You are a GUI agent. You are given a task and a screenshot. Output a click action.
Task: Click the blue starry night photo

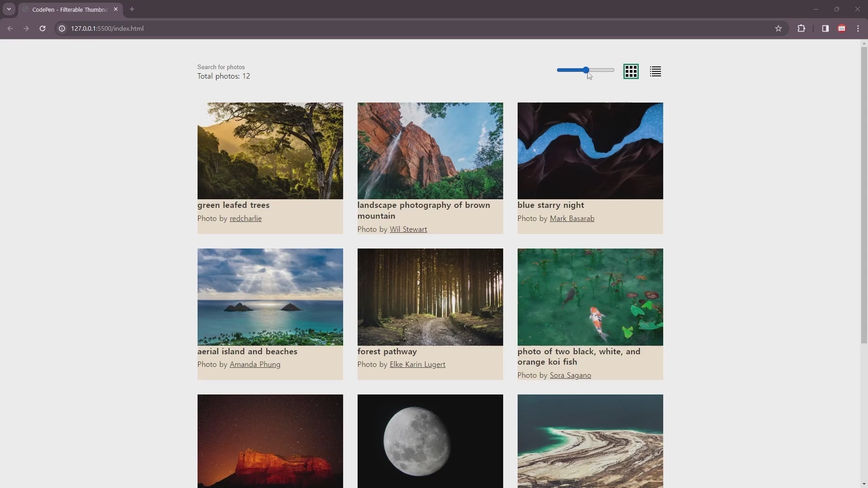pos(590,151)
